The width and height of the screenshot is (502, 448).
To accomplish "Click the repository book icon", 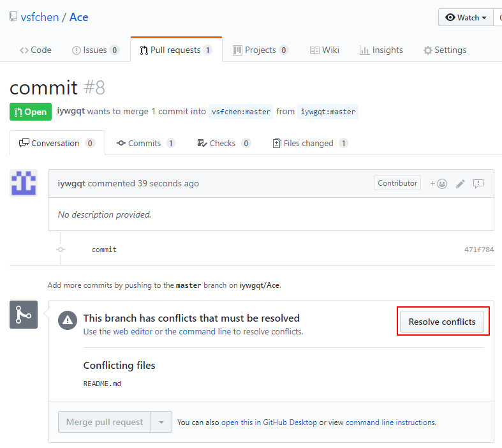I will 13,17.
